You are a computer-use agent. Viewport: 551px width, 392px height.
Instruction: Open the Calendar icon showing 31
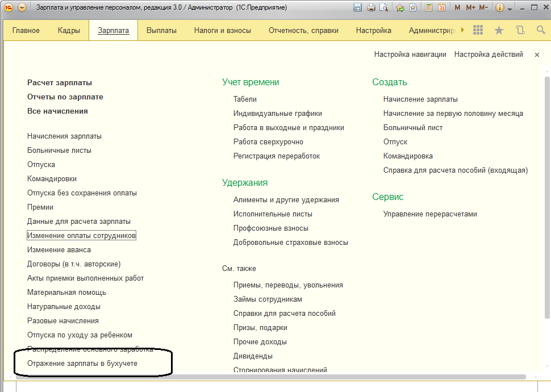pos(441,8)
